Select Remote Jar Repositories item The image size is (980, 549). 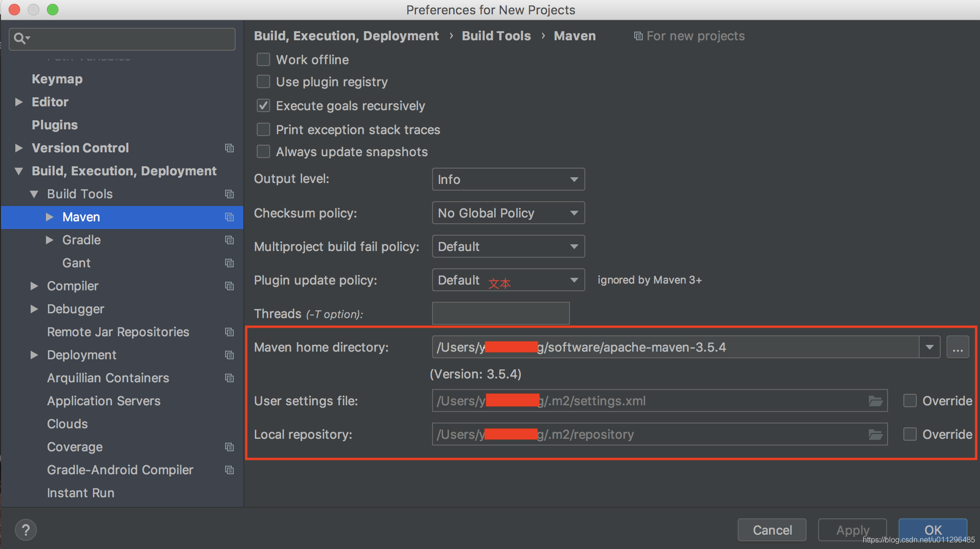point(118,332)
